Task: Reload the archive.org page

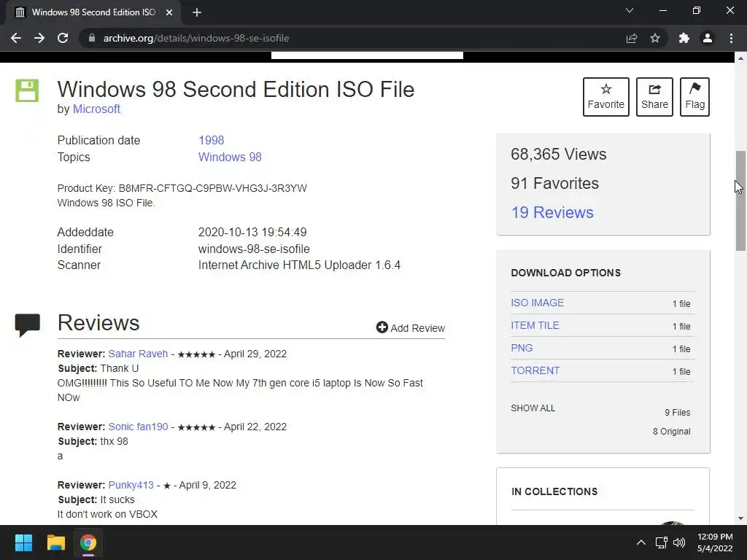Action: (x=63, y=38)
